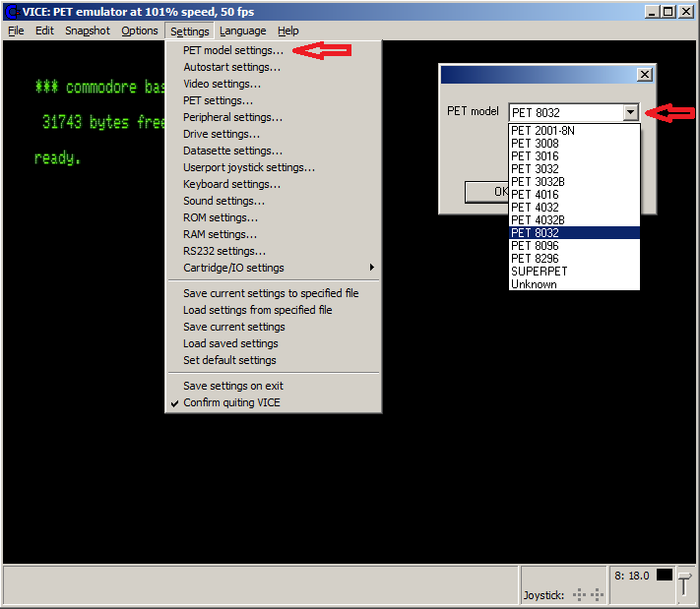Toggle Confirm quiting VICE option

tap(274, 402)
